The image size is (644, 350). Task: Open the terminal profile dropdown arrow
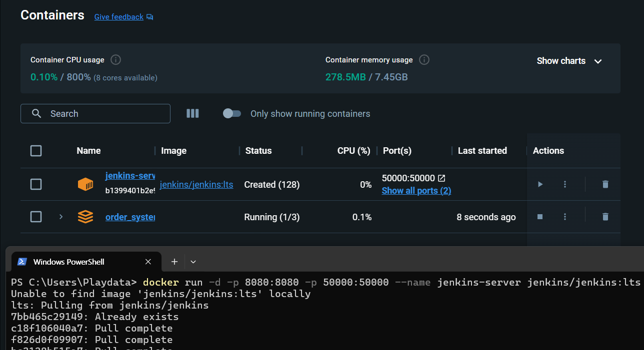[x=193, y=262]
